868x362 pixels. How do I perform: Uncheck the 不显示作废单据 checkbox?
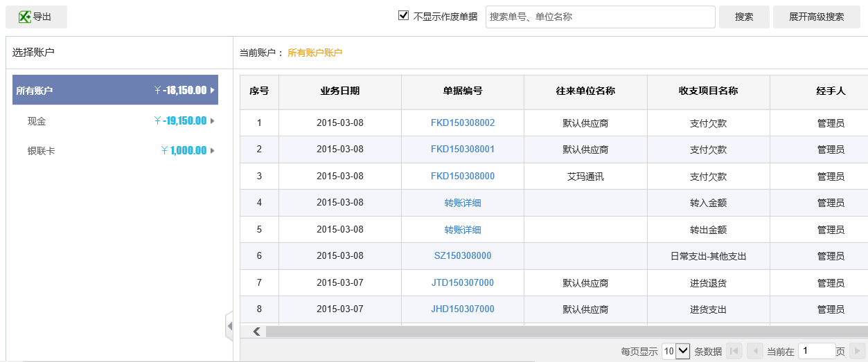pos(404,15)
